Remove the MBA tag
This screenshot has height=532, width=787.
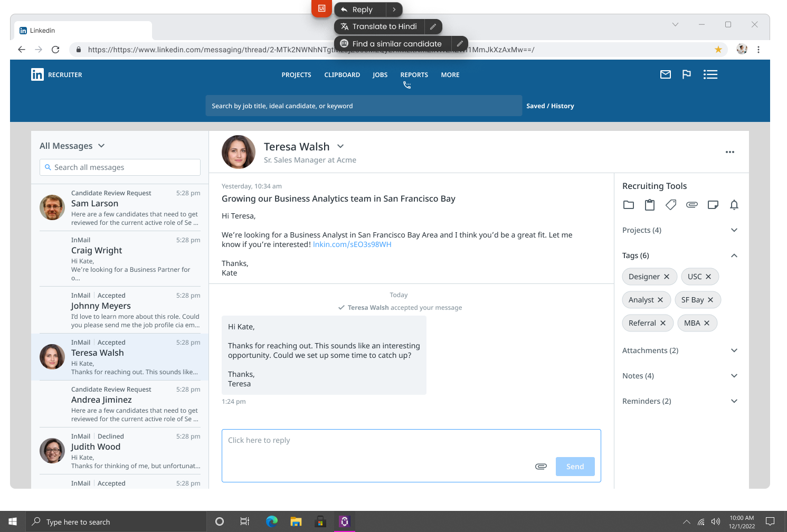(x=707, y=323)
